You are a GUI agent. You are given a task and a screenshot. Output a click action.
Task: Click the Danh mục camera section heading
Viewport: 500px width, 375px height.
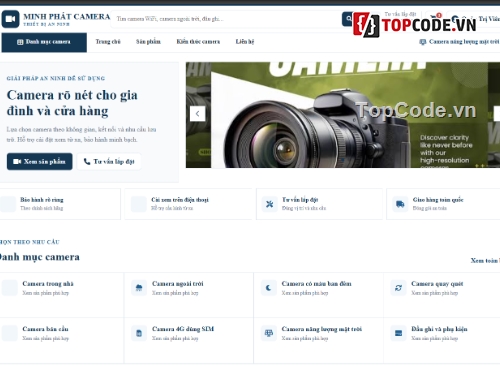(x=39, y=257)
